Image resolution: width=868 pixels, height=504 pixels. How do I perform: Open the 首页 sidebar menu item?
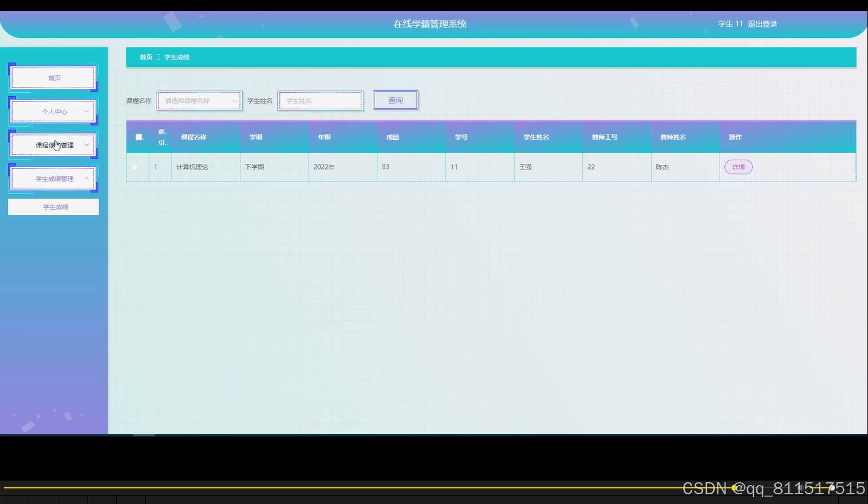pyautogui.click(x=53, y=78)
